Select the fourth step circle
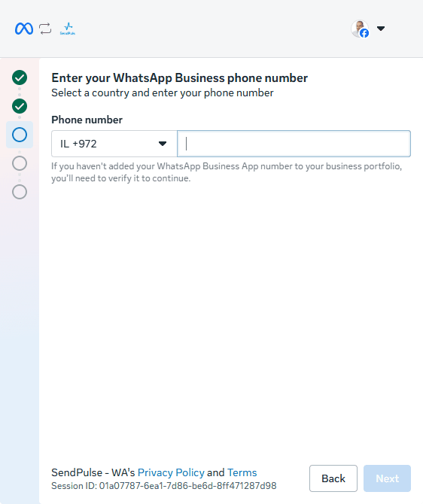 pos(20,163)
